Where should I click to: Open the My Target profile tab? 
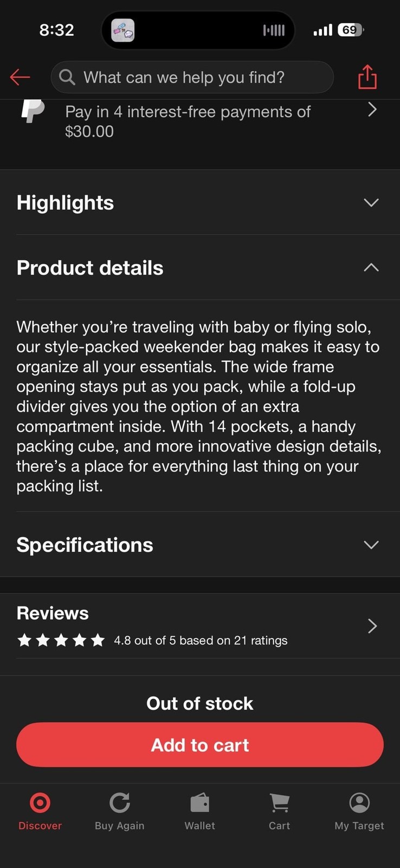point(359,811)
